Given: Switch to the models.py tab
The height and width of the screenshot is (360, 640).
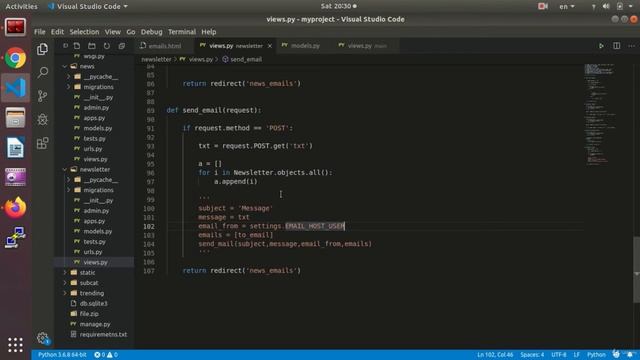Looking at the screenshot, I should point(306,46).
